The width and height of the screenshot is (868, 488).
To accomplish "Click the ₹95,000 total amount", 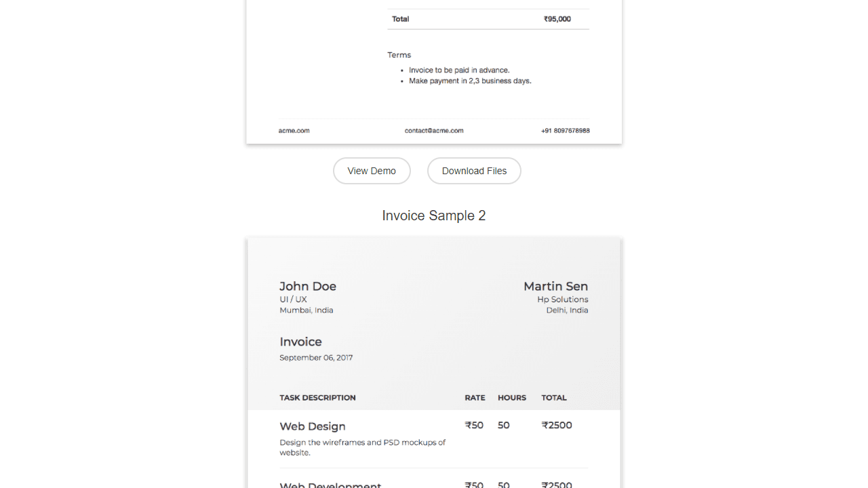I will pos(557,19).
